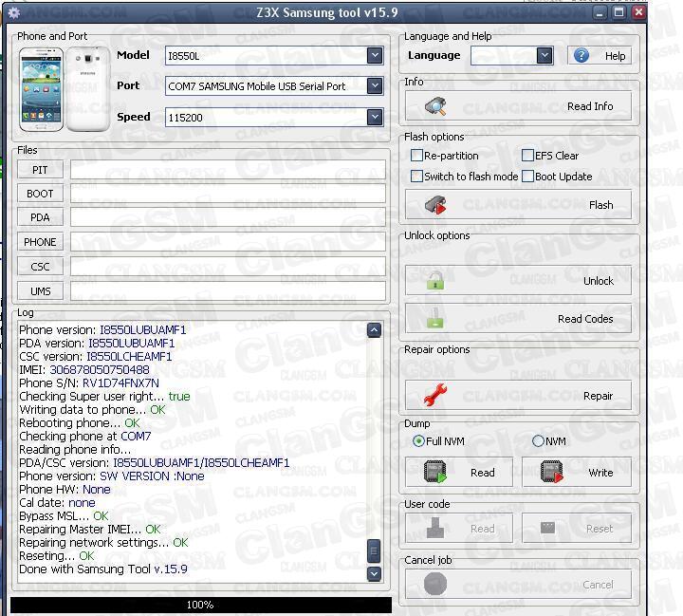Click the Dump Read button label
This screenshot has width=683, height=616.
coord(482,473)
